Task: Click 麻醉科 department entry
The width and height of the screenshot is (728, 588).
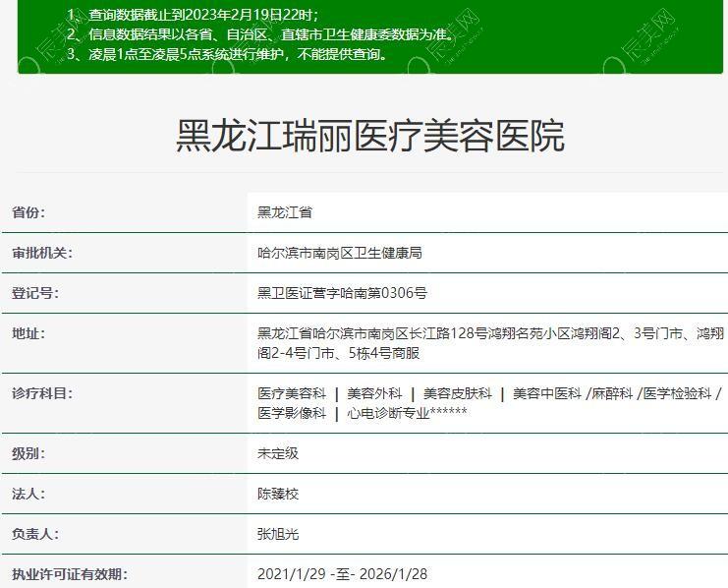Action: 612,393
